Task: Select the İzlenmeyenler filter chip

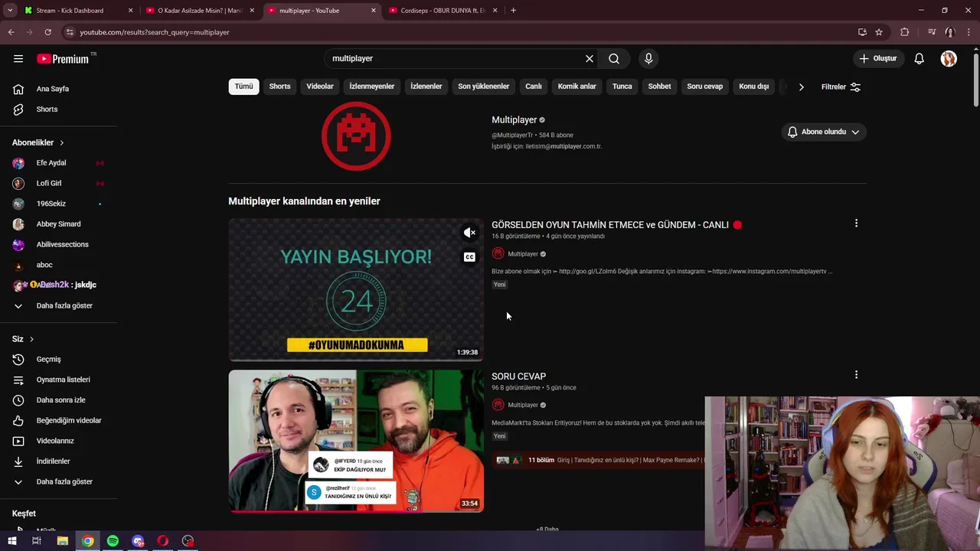Action: coord(372,86)
